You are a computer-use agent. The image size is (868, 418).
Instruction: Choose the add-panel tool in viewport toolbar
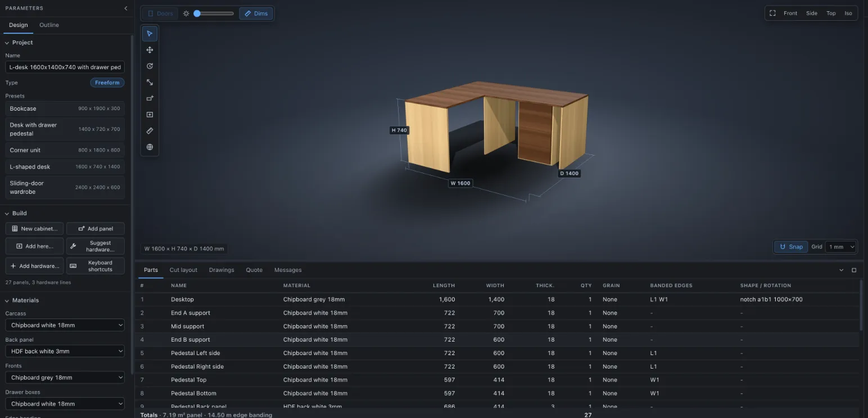tap(150, 98)
